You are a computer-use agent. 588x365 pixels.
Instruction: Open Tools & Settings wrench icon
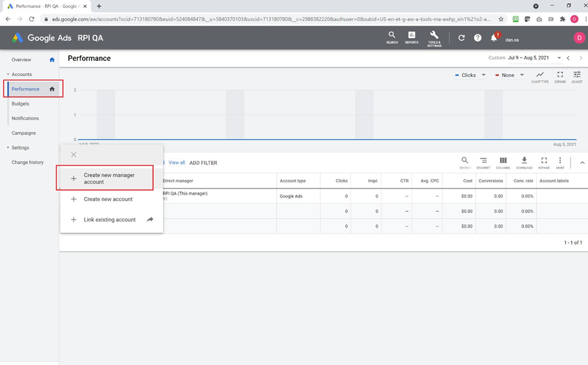click(x=434, y=37)
